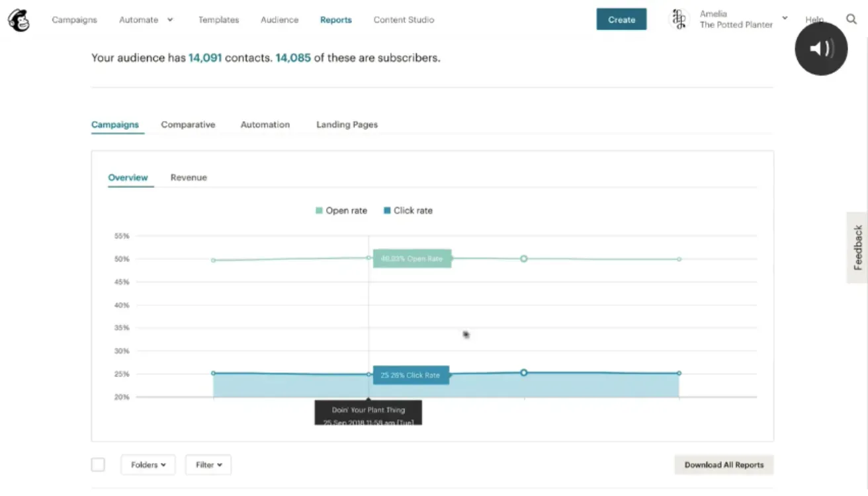Enable the select-all checkbox near Folders
868x496 pixels.
pyautogui.click(x=97, y=464)
